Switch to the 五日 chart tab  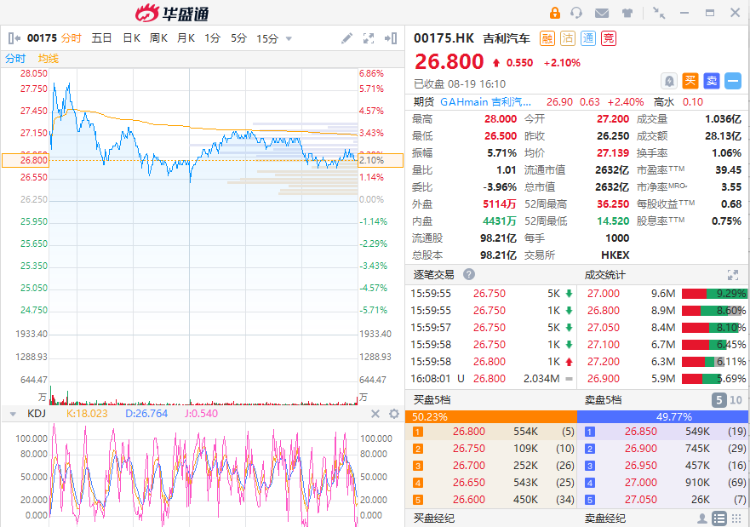[101, 38]
